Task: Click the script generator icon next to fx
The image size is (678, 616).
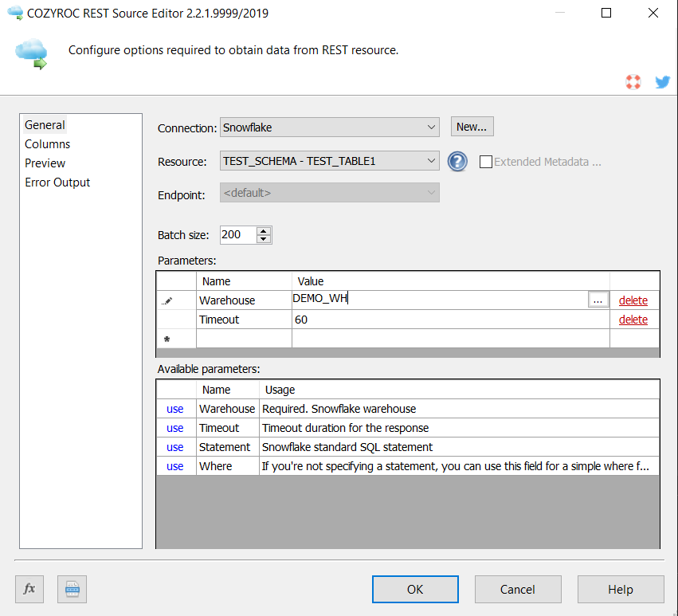Action: 73,589
